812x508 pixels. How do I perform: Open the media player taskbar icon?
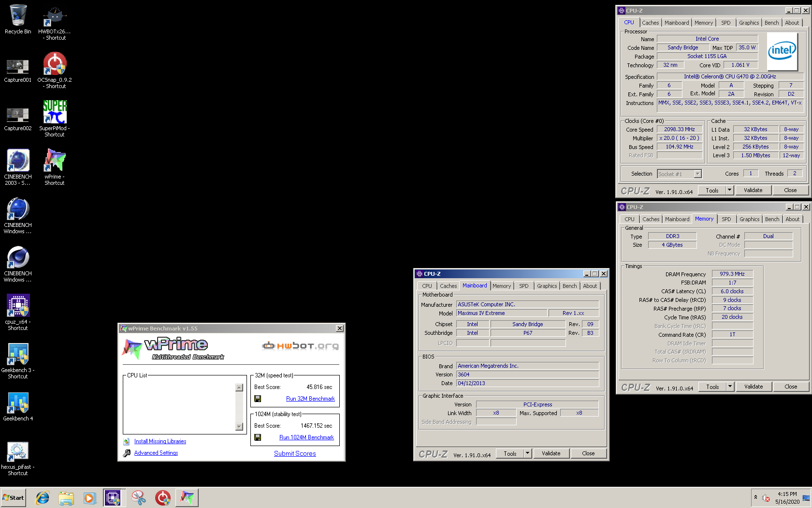coord(89,497)
